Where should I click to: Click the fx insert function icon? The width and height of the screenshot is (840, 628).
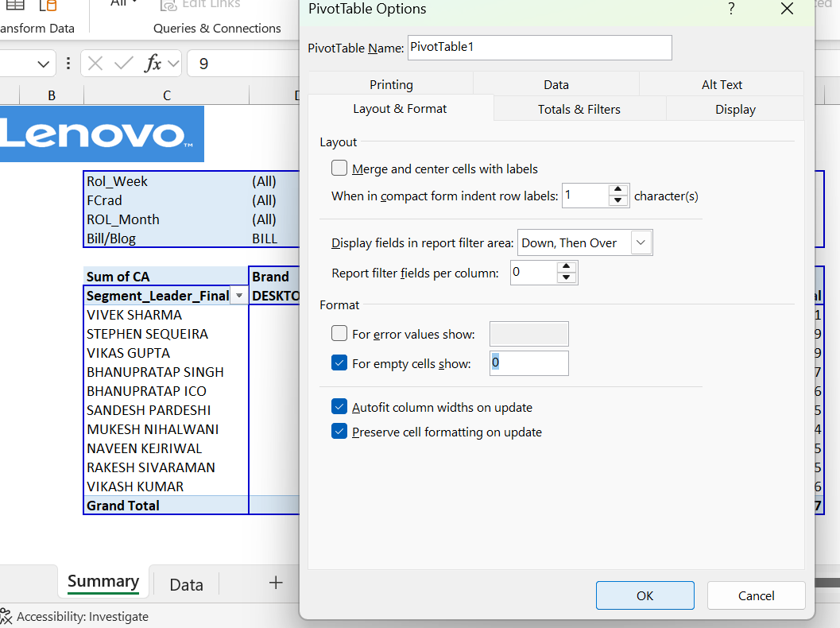pyautogui.click(x=153, y=64)
